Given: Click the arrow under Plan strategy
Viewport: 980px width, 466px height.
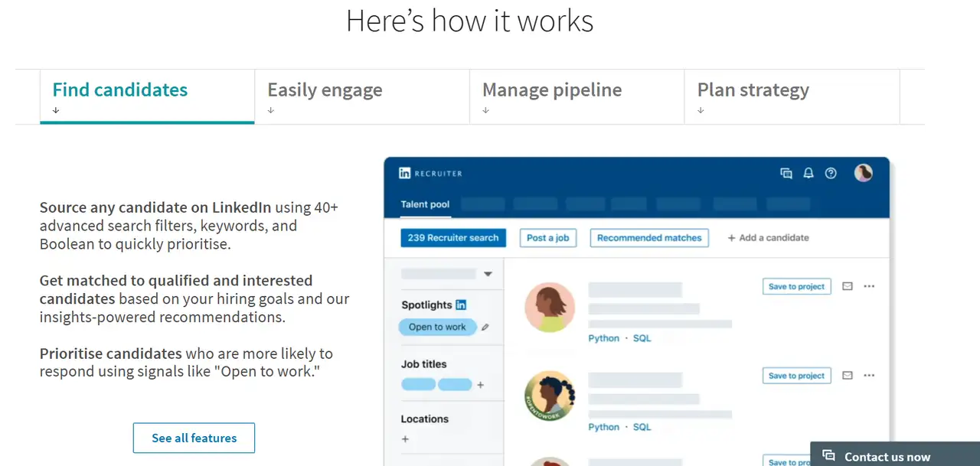Looking at the screenshot, I should point(701,110).
